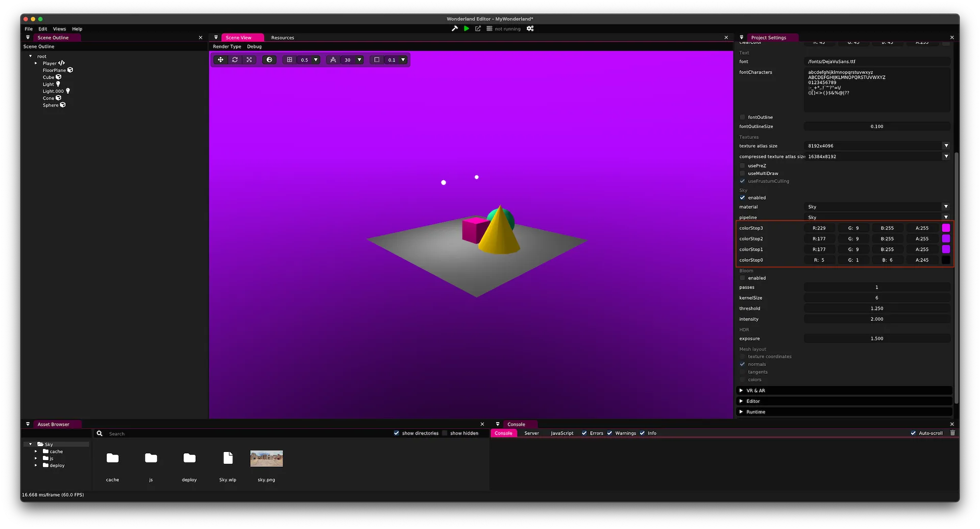Select the rotate gizmo tool
Image resolution: width=980 pixels, height=529 pixels.
235,60
